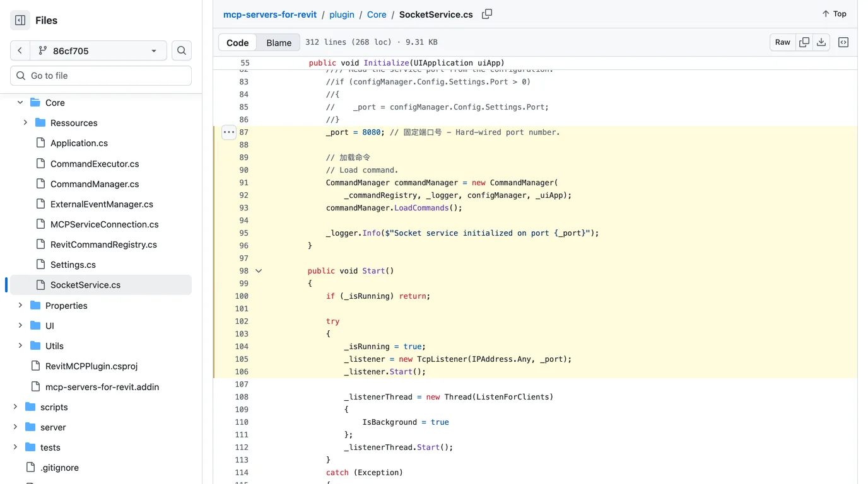Copy raw file contents icon
Viewport: 868px width, 484px height.
[x=804, y=42]
